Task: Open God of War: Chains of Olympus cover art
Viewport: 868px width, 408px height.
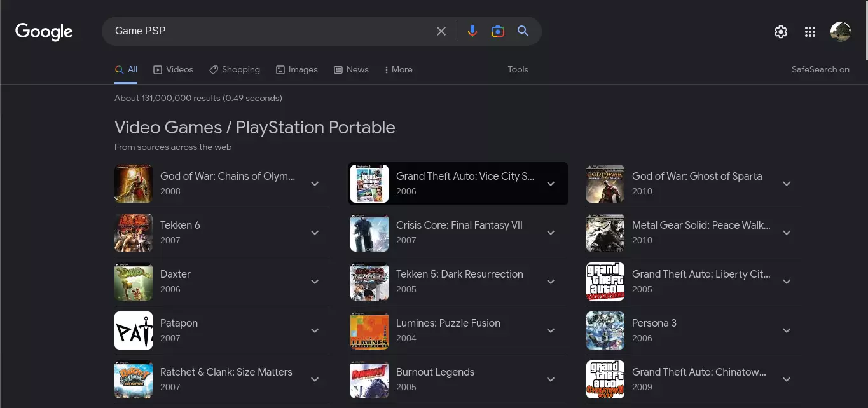Action: 134,184
